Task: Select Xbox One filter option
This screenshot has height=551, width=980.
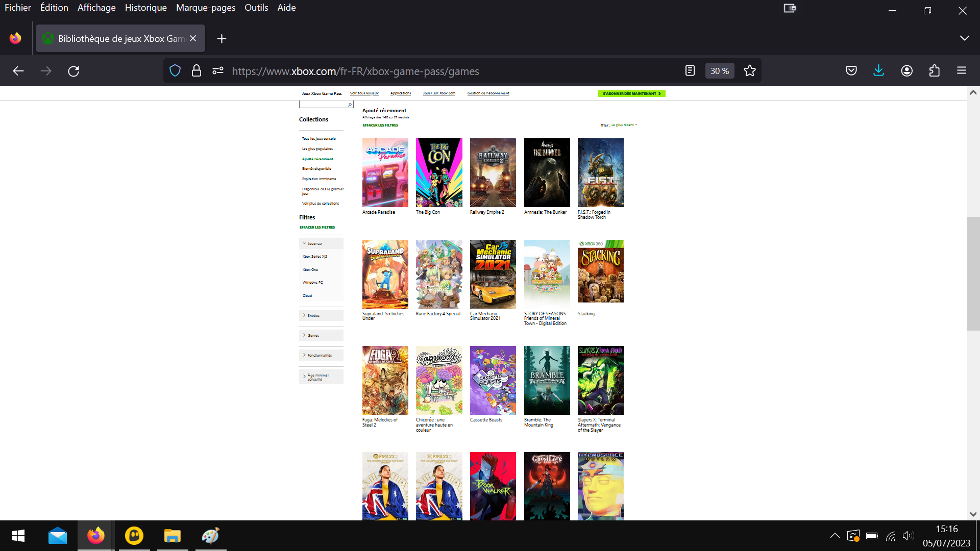Action: pyautogui.click(x=310, y=270)
